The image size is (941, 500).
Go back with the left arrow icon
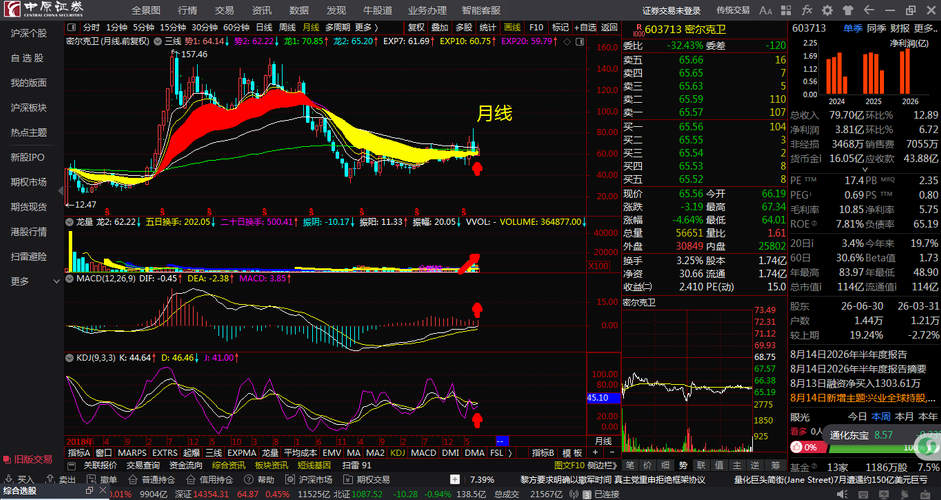[x=868, y=10]
